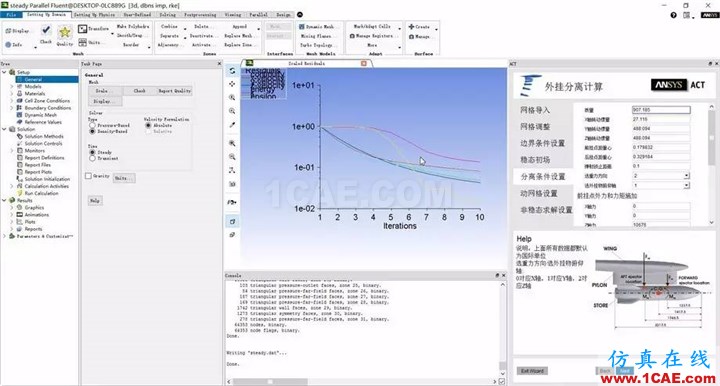720x386 pixels.
Task: Select the 网格导入 wizard step
Action: tap(535, 110)
